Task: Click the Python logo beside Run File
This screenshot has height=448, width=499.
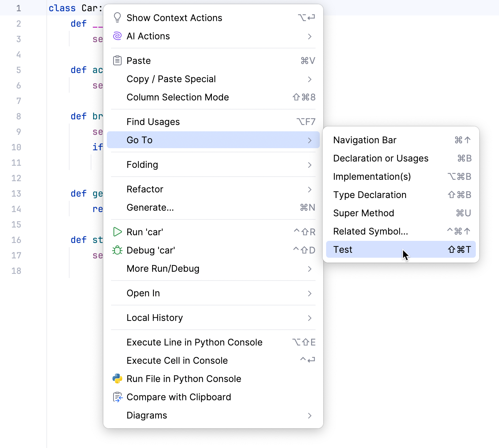Action: coord(117,378)
